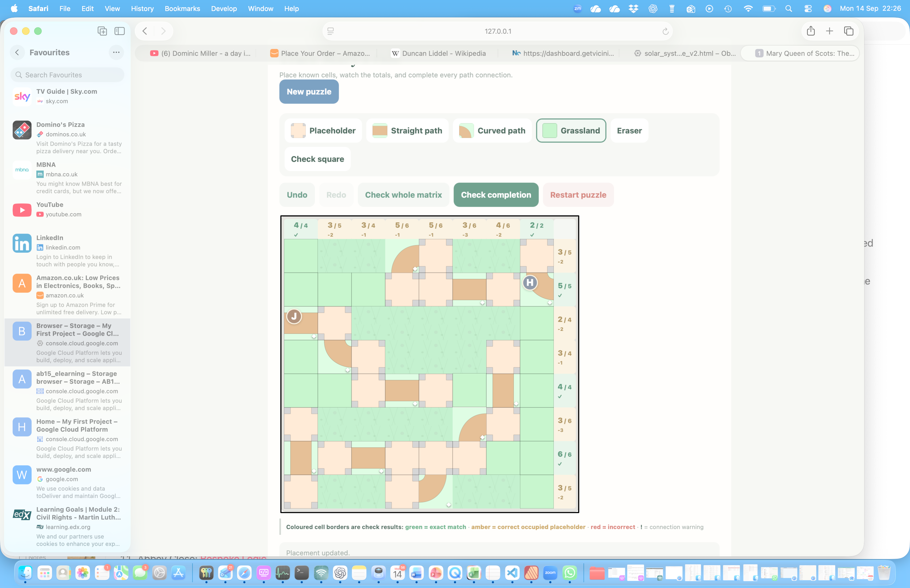The height and width of the screenshot is (588, 910).
Task: Switch to solar_syst html tab
Action: tap(685, 53)
